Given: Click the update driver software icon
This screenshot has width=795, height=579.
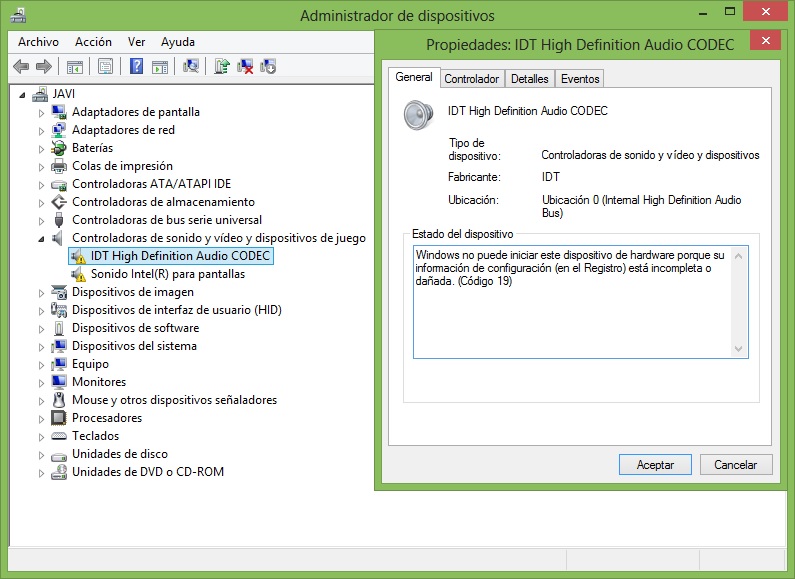Looking at the screenshot, I should click(222, 66).
